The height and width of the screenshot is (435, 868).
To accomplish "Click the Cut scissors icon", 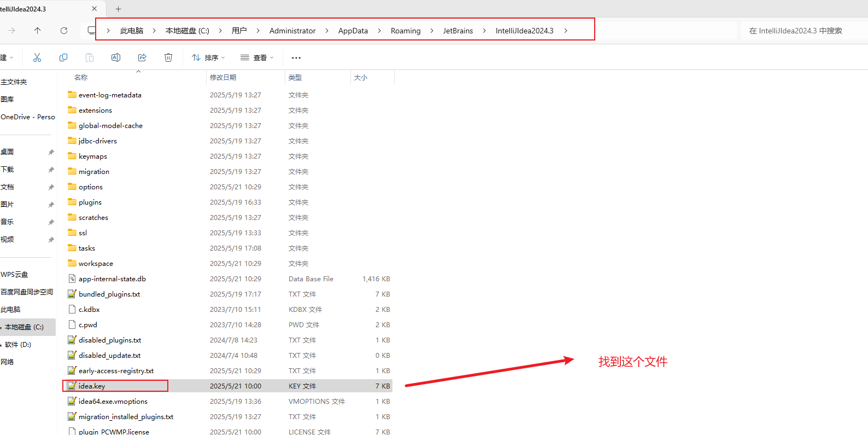I will [37, 57].
